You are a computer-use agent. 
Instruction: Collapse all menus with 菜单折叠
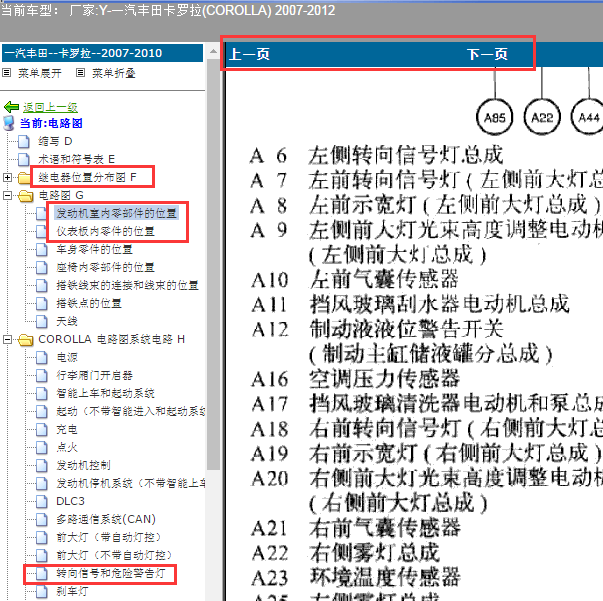coord(113,73)
